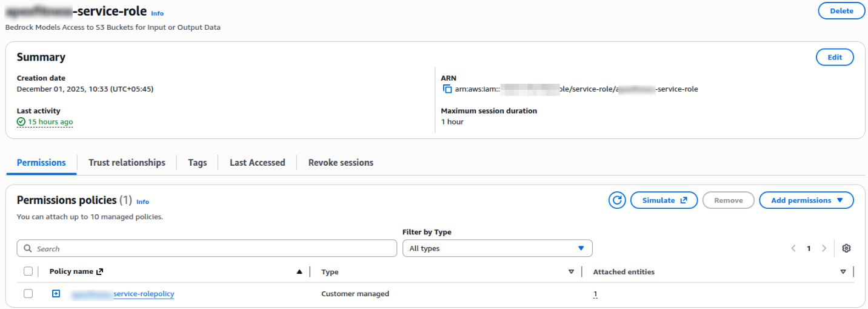Viewport: 868px width, 309px height.
Task: Click the Edit summary button
Action: click(x=835, y=57)
